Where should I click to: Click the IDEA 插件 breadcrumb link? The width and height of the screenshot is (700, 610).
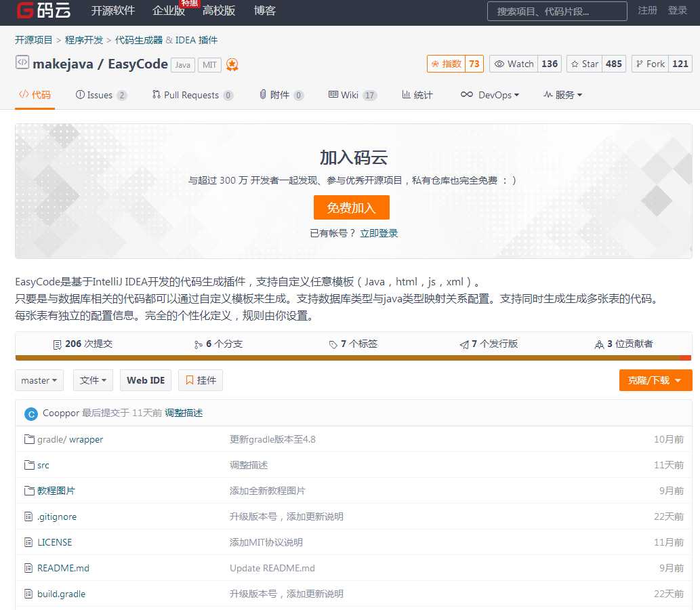[x=197, y=40]
